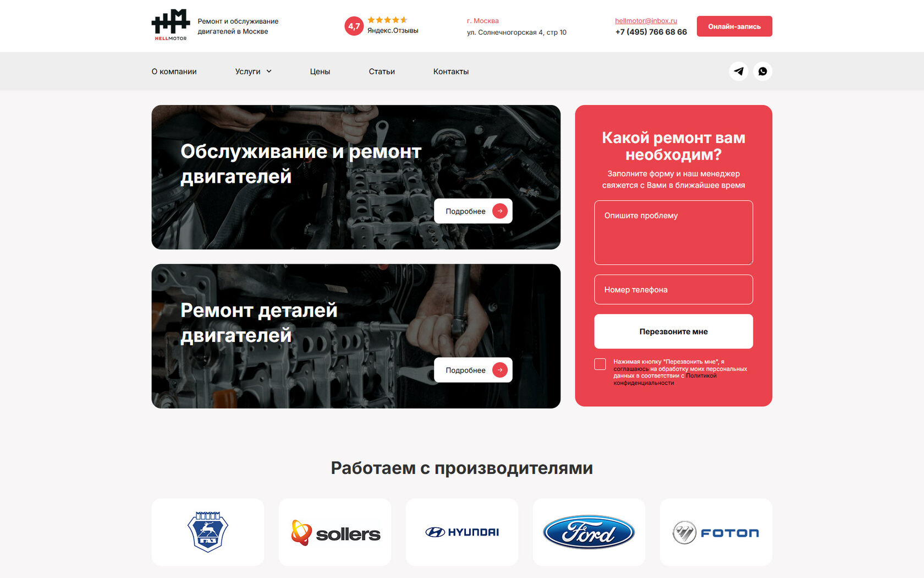Viewport: 924px width, 578px height.
Task: Click Подробнее on engine parts repair banner
Action: pyautogui.click(x=473, y=370)
